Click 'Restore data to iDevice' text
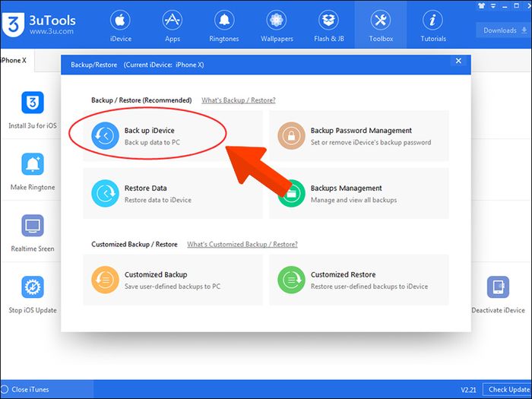Screen dimensions: 532x399 (158, 200)
